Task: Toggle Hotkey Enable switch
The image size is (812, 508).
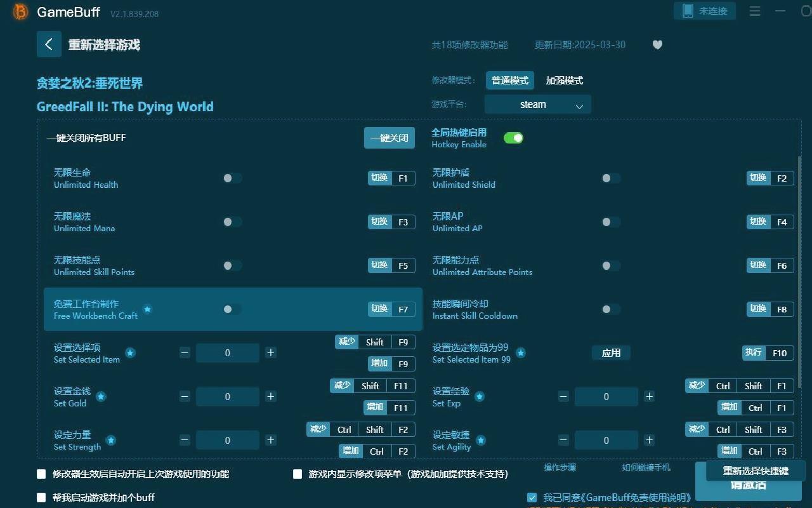Action: coord(513,138)
